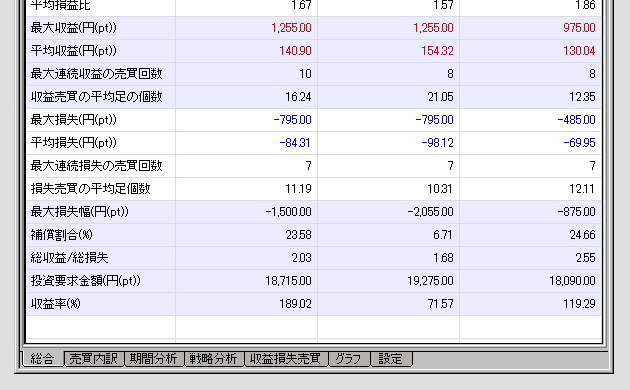Click the -98.12 average loss value

click(x=438, y=143)
